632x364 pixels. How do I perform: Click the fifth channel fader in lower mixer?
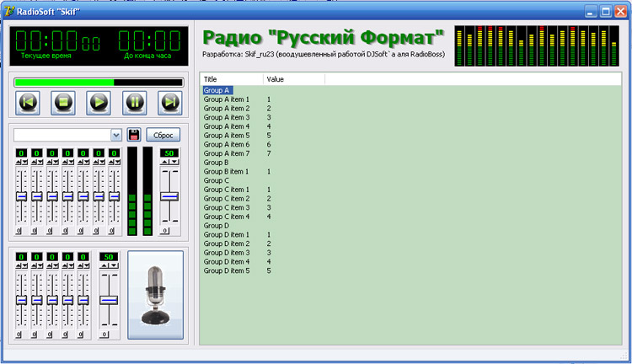click(x=83, y=300)
